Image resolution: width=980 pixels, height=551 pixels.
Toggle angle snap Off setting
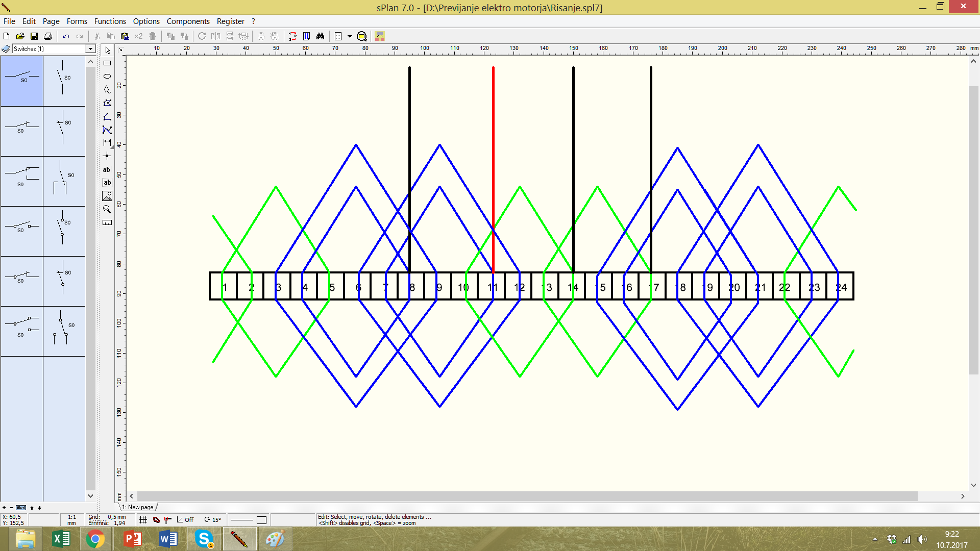click(x=185, y=520)
